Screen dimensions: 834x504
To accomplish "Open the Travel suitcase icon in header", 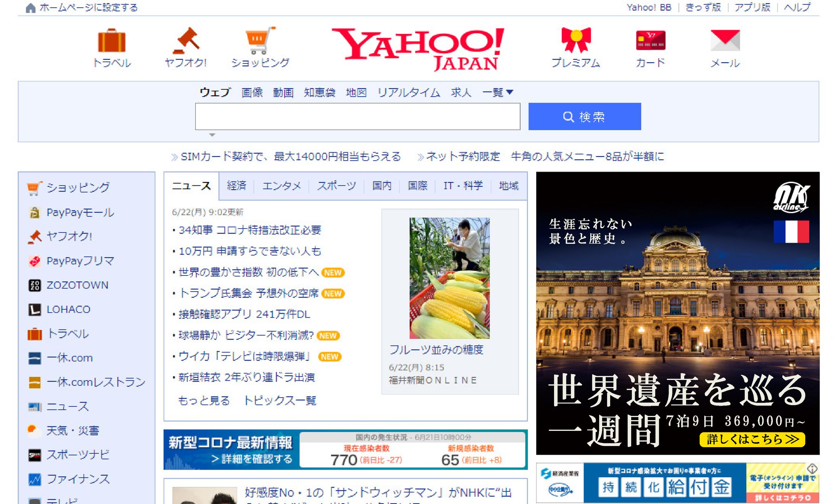I will coord(112,40).
